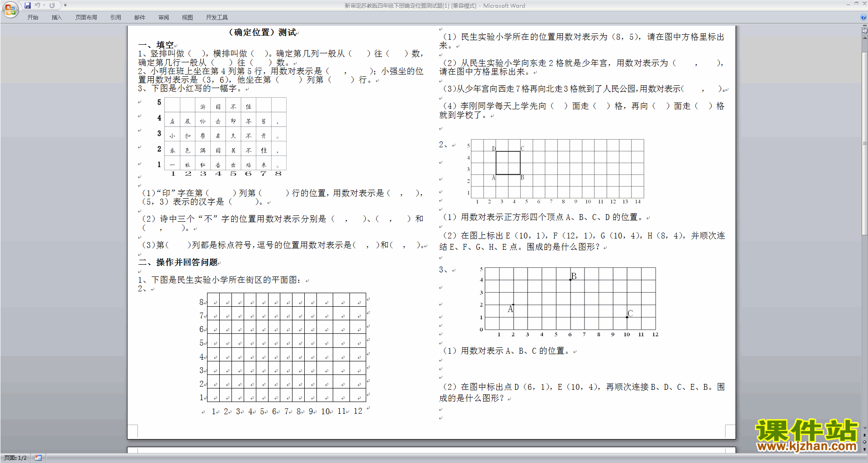Save document with the floppy disk icon
Image resolution: width=868 pixels, height=463 pixels.
tap(28, 5)
